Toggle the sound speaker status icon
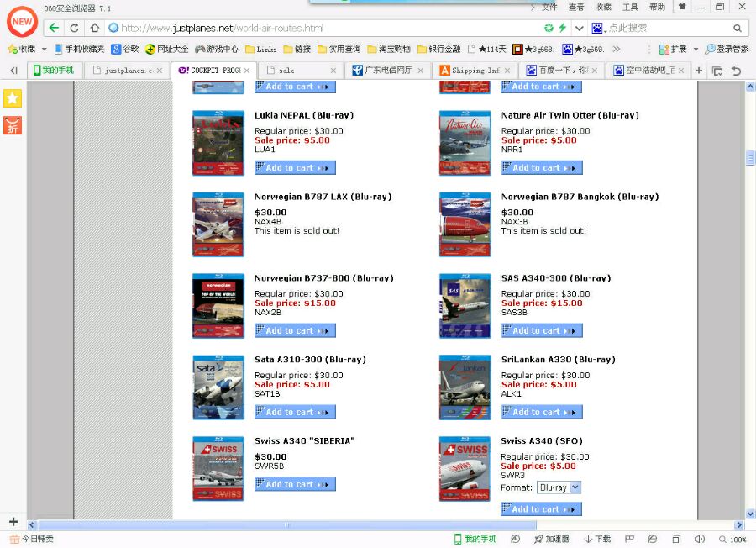The width and height of the screenshot is (756, 548). coord(699,539)
